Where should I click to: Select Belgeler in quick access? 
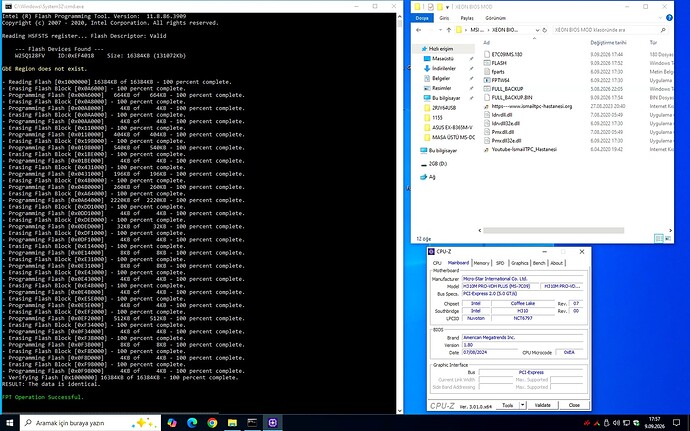[440, 78]
